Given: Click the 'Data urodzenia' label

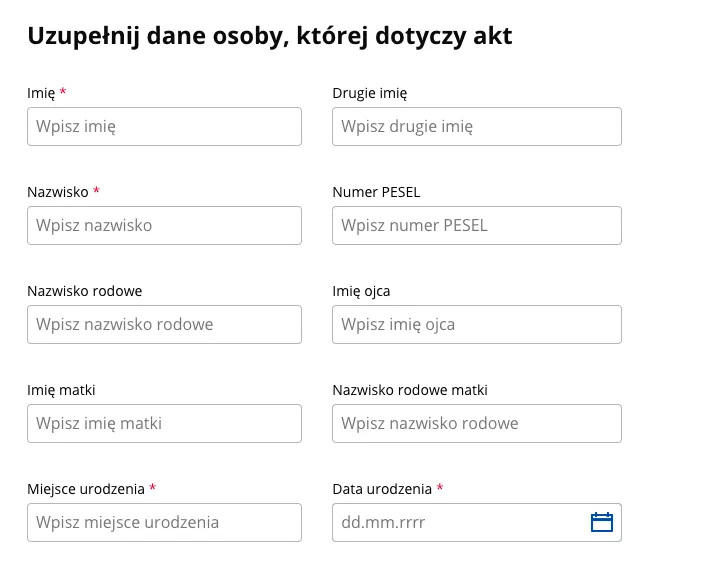Looking at the screenshot, I should 381,489.
